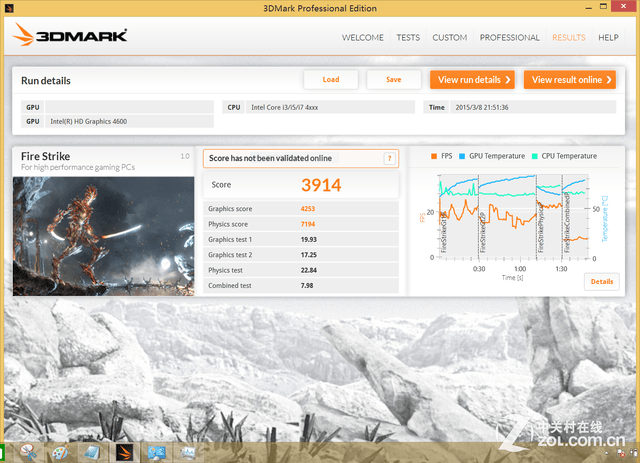Click 'Score has not been validated online' message

coord(270,158)
